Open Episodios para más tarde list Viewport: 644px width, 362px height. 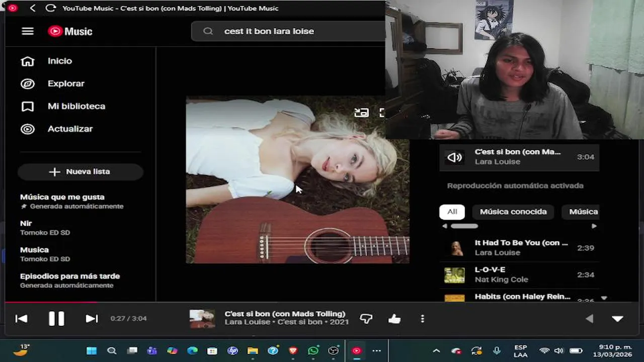click(x=70, y=280)
